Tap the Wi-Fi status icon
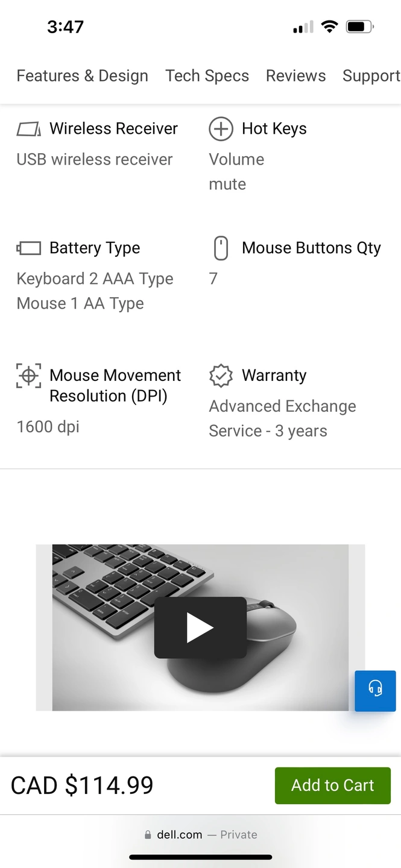This screenshot has height=868, width=401. point(329,27)
